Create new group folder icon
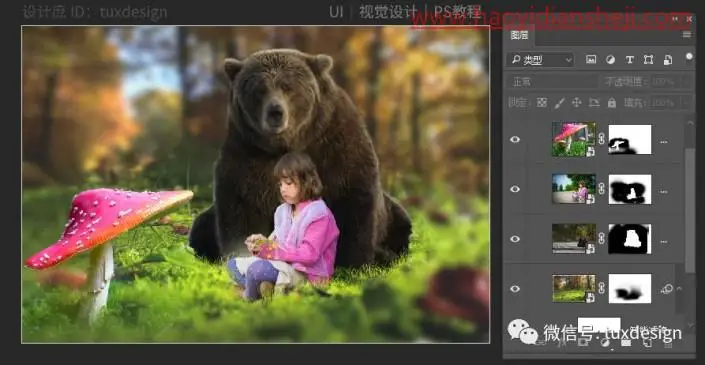Screen dimensions: 705x365 pos(626,343)
